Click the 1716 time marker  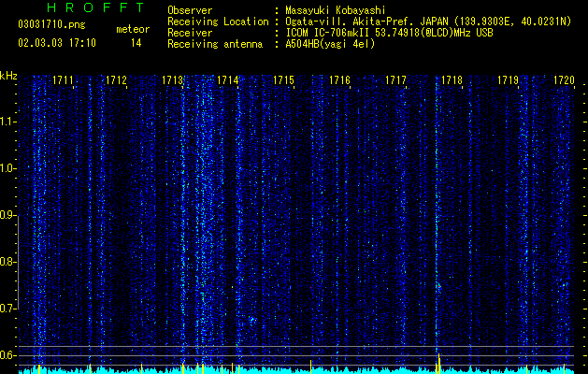(339, 80)
